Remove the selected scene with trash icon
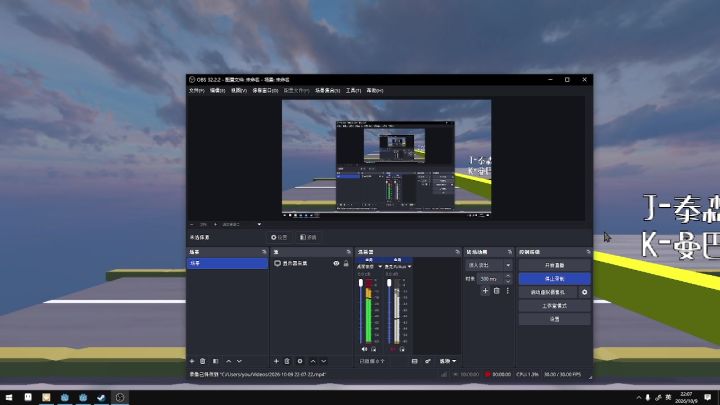Image resolution: width=720 pixels, height=405 pixels. [x=202, y=361]
